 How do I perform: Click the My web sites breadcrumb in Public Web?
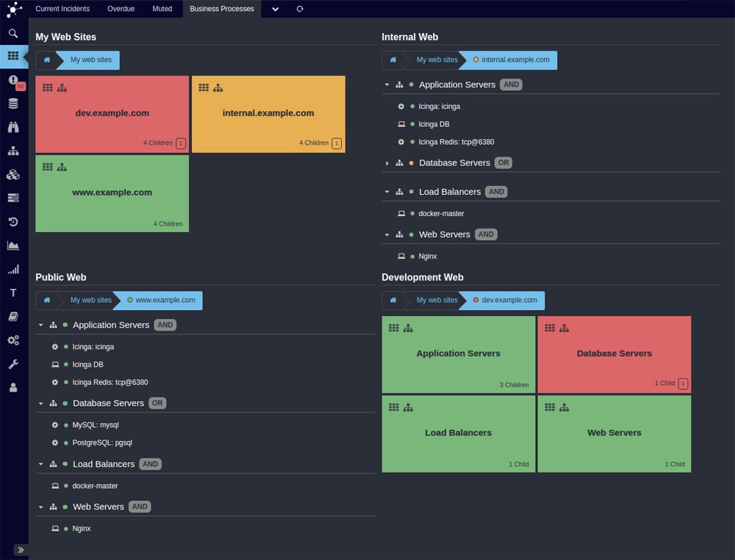point(90,301)
